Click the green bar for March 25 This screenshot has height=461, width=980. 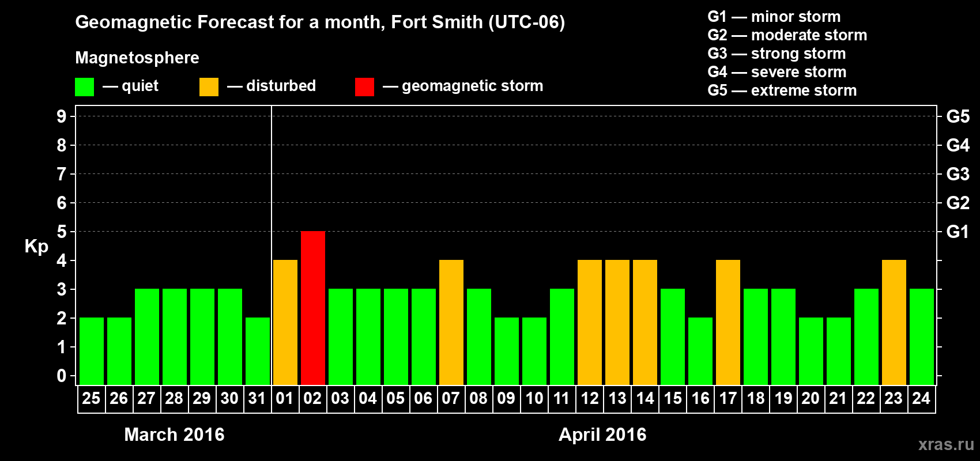tap(92, 351)
